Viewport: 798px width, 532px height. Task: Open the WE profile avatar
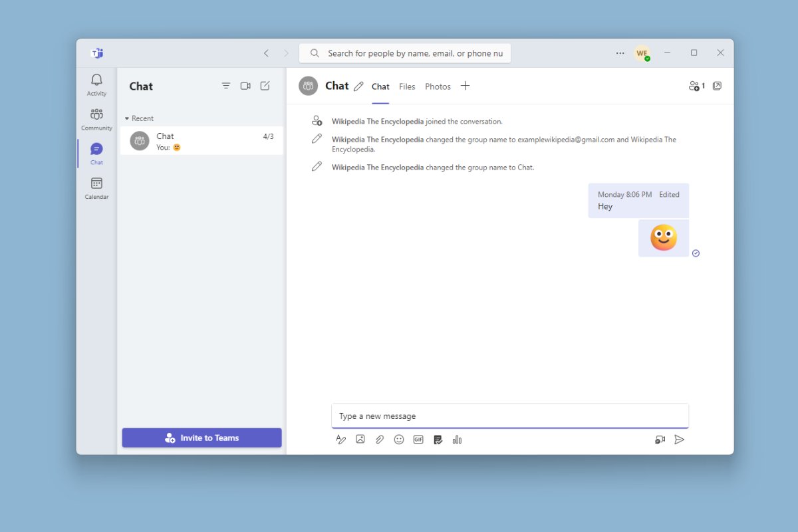[x=642, y=53]
